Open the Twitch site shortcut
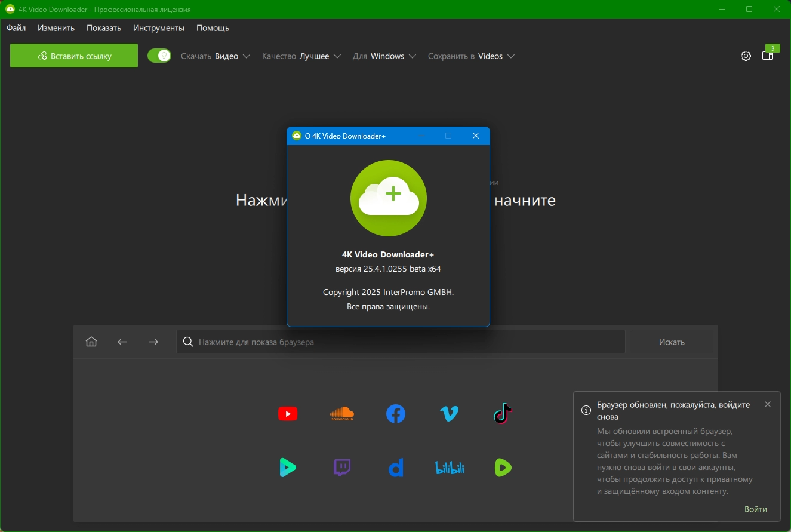Screen dimensions: 791x532 click(341, 468)
